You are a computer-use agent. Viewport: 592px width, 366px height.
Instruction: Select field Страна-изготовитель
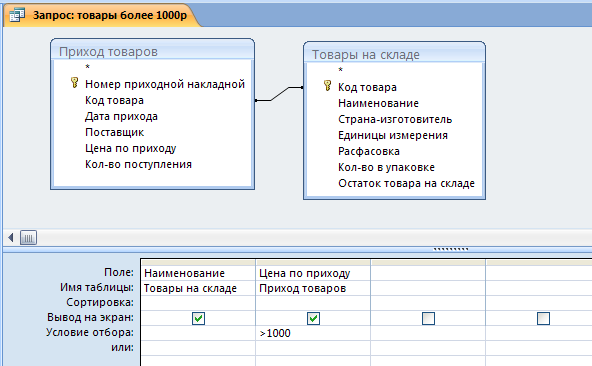[395, 119]
